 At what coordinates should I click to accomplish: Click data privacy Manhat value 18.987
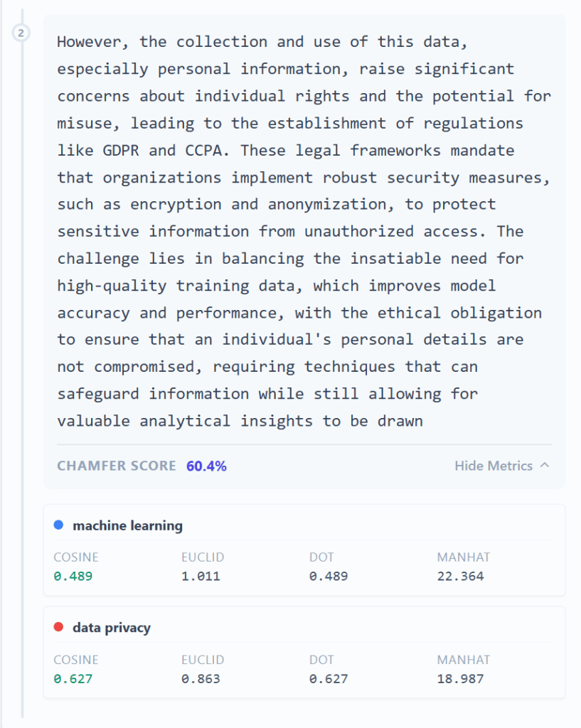click(460, 678)
